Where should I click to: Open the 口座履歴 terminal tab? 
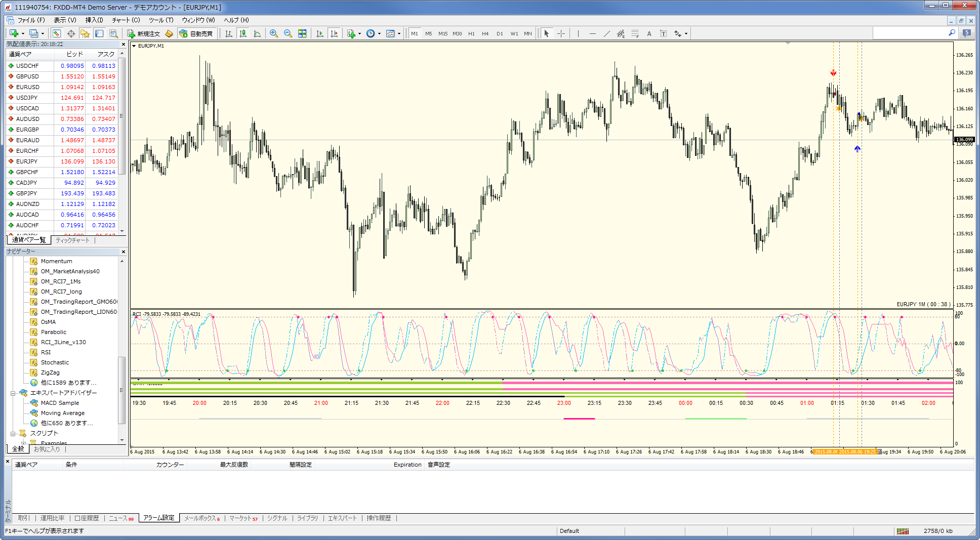coord(87,518)
